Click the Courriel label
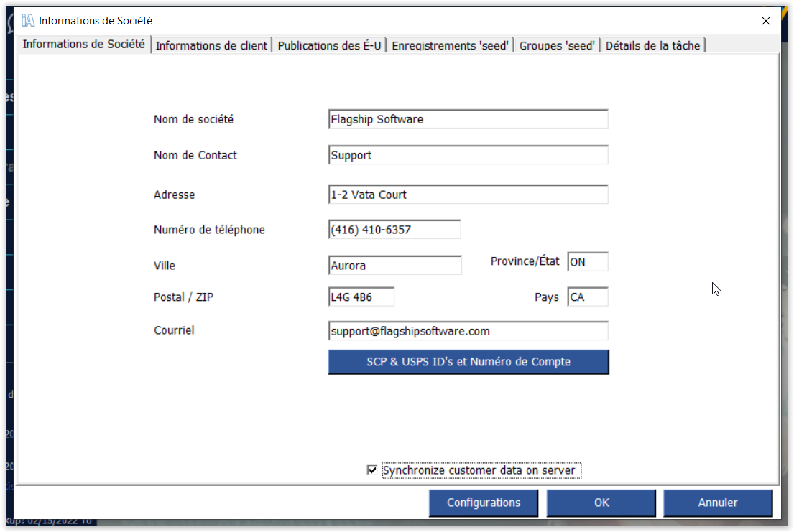 click(x=174, y=330)
